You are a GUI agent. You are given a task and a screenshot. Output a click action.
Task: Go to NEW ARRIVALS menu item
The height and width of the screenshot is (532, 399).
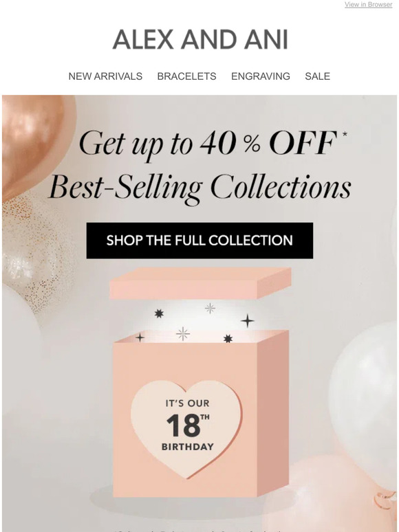click(105, 76)
